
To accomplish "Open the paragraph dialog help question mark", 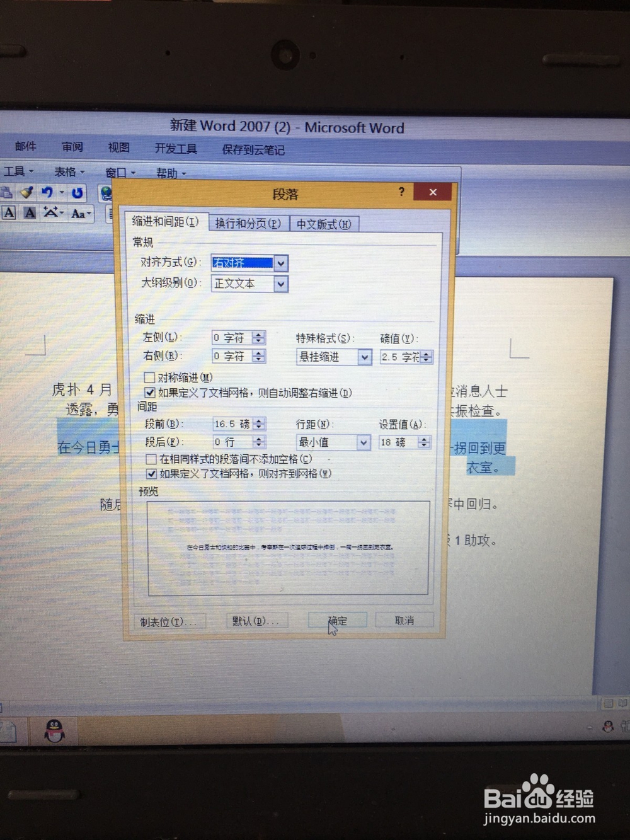I will tap(401, 192).
